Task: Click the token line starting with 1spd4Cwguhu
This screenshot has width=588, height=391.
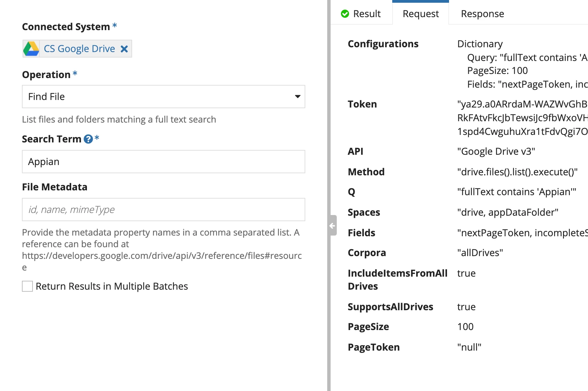Action: pyautogui.click(x=522, y=131)
